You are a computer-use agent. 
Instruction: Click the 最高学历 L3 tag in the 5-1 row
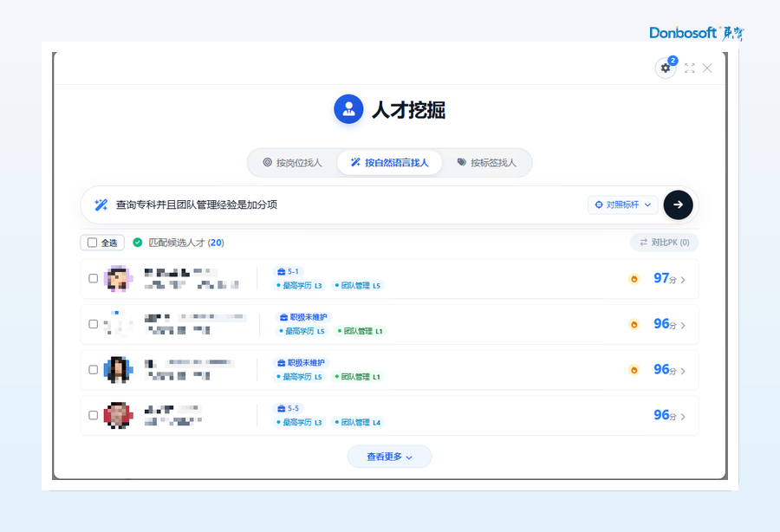300,285
